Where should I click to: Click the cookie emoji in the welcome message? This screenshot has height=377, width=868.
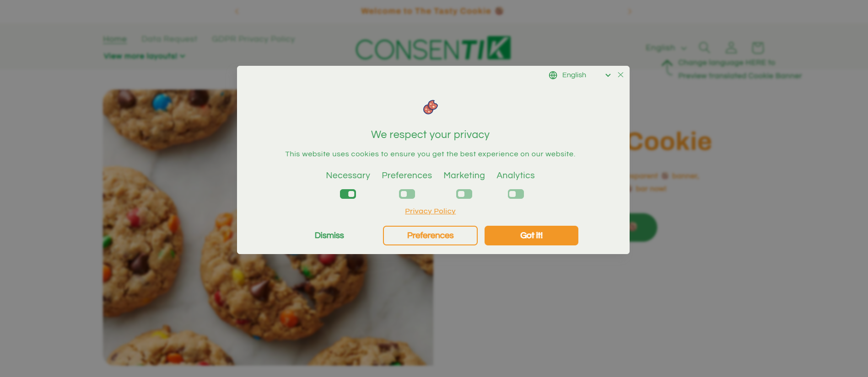click(498, 11)
